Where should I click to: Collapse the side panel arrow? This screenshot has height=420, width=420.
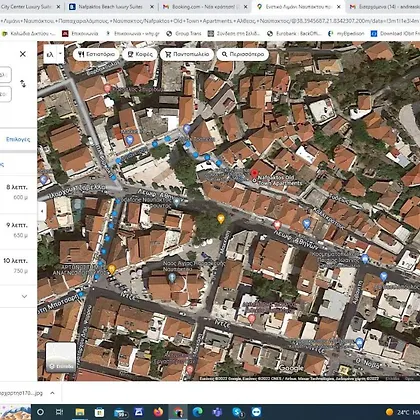[x=42, y=211]
